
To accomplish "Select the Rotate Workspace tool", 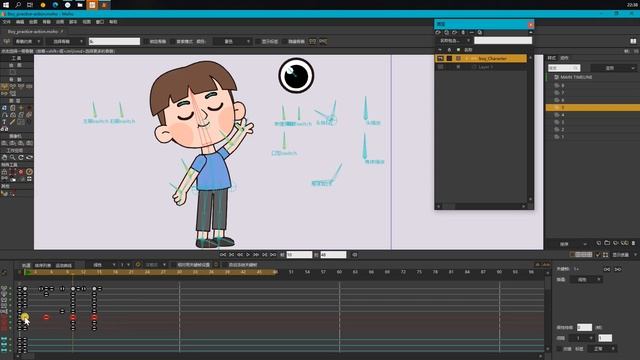I will 21,158.
